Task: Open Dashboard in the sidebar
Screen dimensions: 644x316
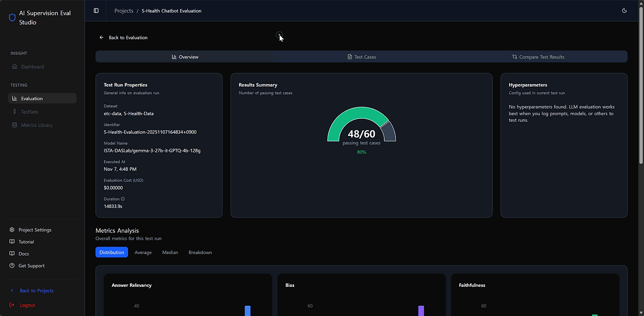Action: click(42, 66)
